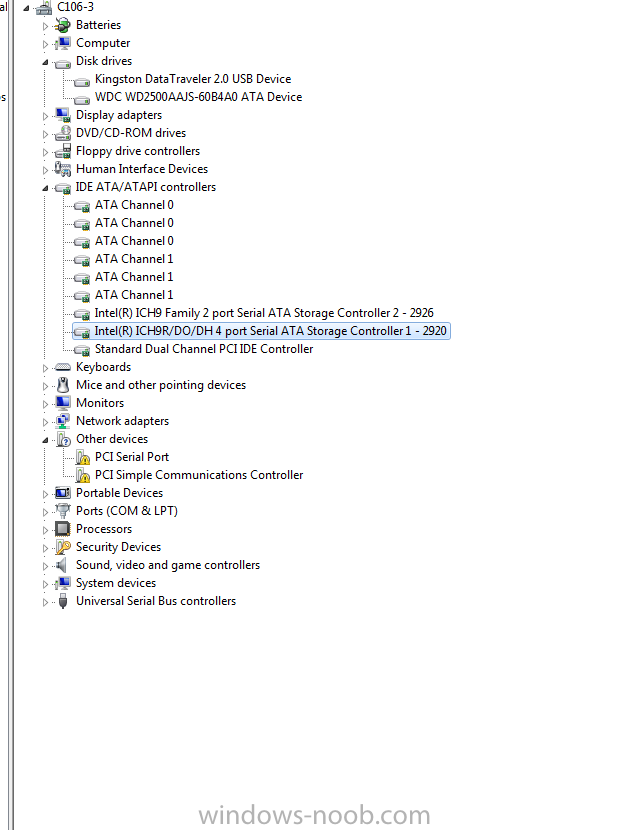Expand the Keyboards node
Viewport: 628px width, 830px height.
pyautogui.click(x=45, y=368)
